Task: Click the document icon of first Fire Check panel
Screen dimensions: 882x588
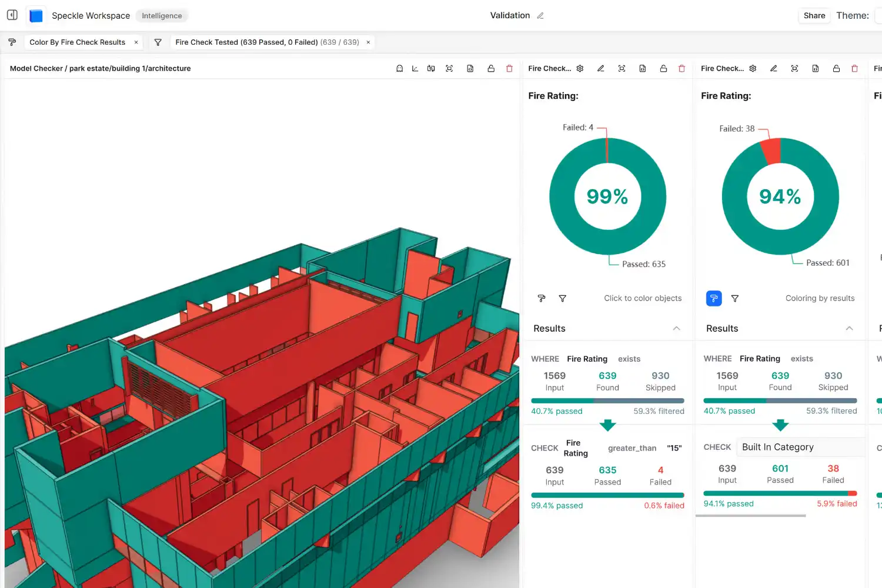Action: pos(643,69)
